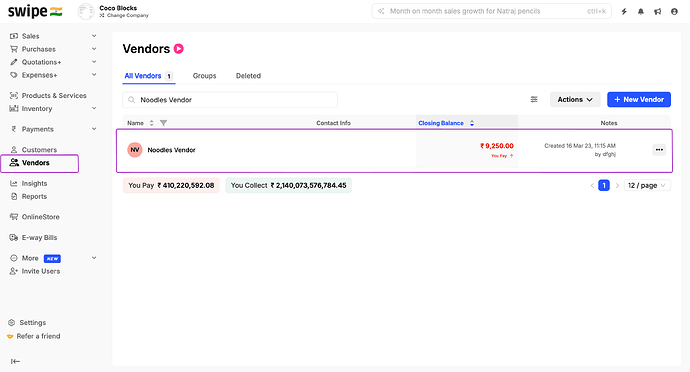
Task: Click the Name column filter icon
Action: point(163,123)
